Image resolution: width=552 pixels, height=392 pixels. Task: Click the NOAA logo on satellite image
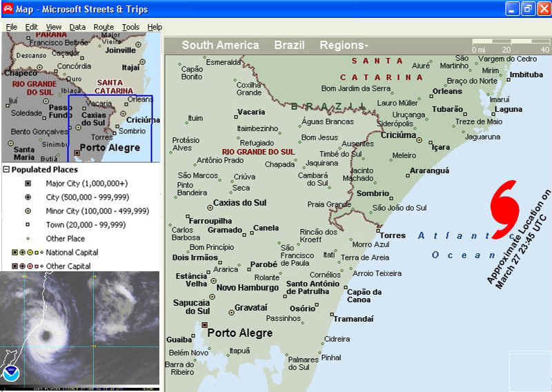click(x=10, y=374)
